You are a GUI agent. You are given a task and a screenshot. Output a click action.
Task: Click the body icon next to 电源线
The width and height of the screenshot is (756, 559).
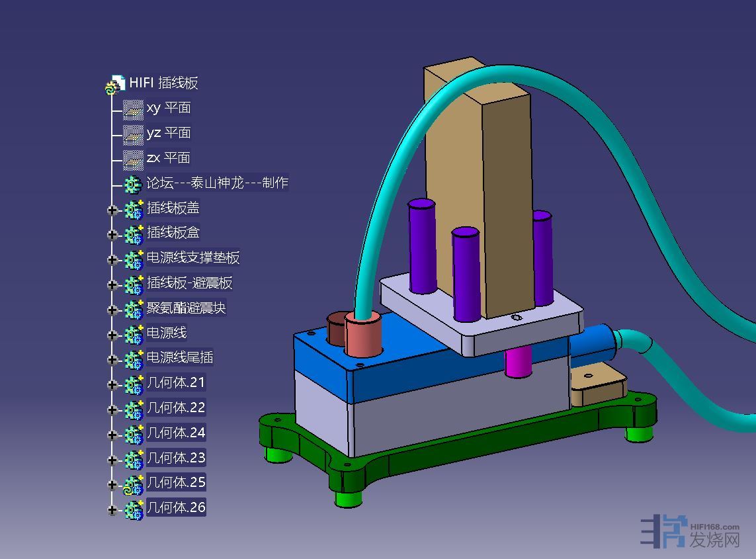[x=134, y=334]
